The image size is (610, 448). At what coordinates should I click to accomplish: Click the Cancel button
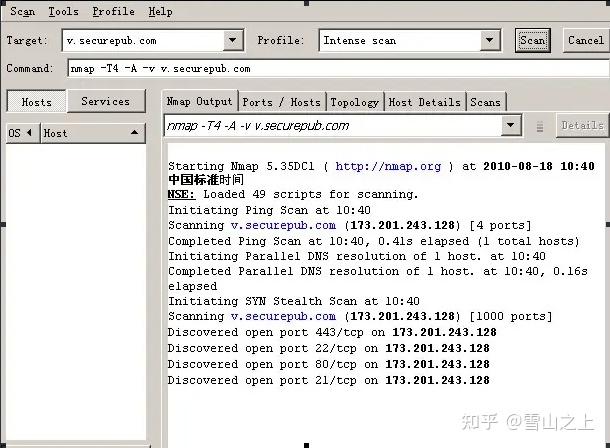pyautogui.click(x=586, y=40)
